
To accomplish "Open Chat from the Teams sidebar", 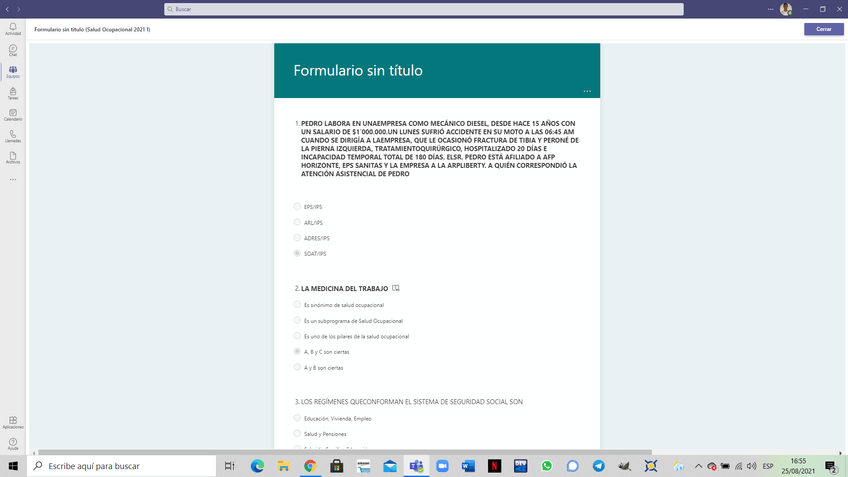I will click(12, 50).
